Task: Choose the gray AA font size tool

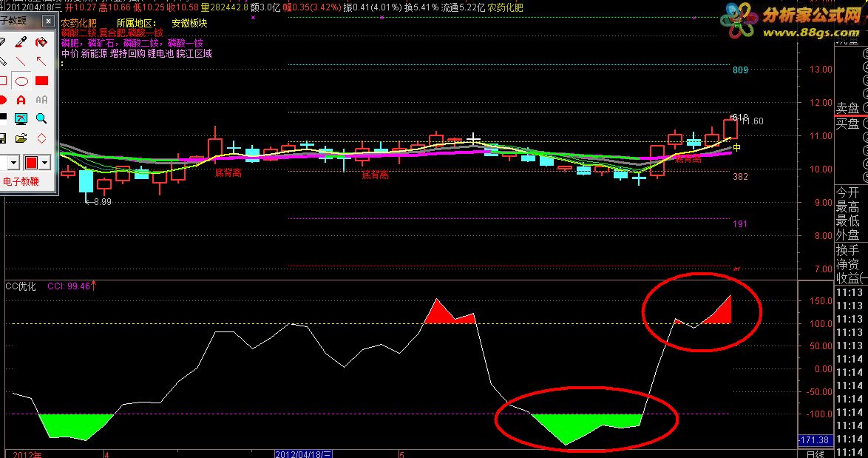Action: 41,100
